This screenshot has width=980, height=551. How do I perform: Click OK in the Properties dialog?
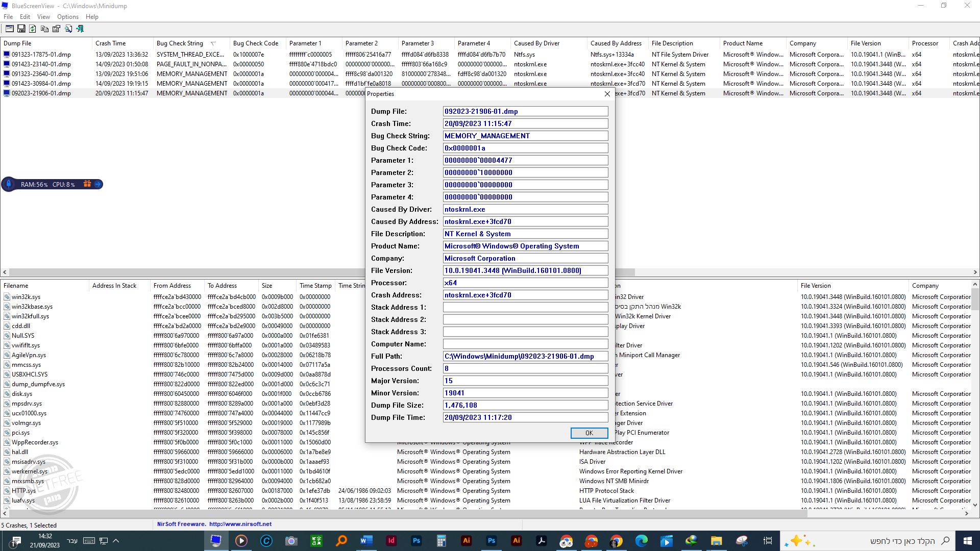pos(589,433)
